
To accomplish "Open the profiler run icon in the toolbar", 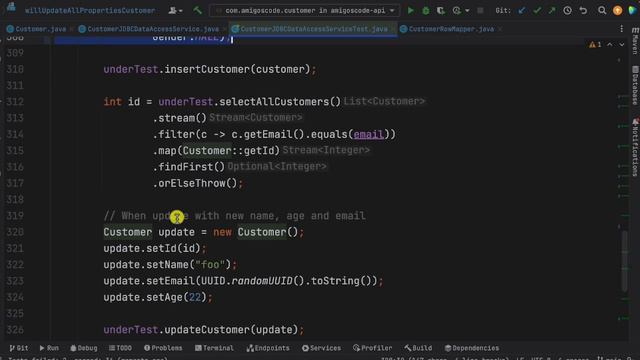I will pyautogui.click(x=456, y=11).
